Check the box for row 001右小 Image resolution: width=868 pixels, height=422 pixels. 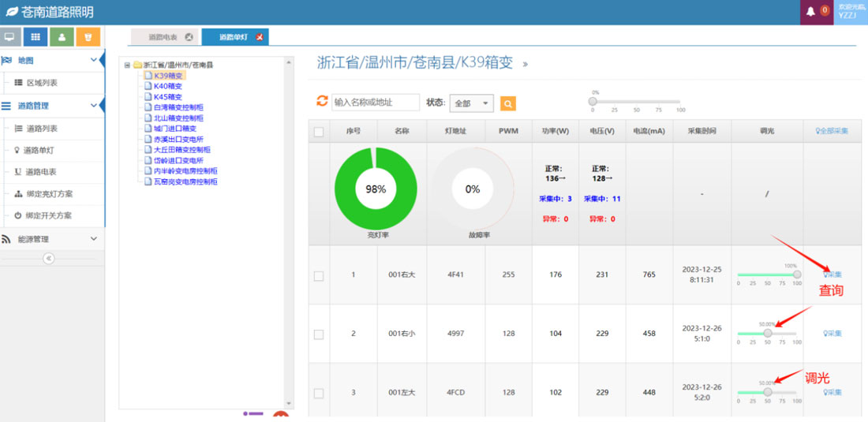pos(319,334)
